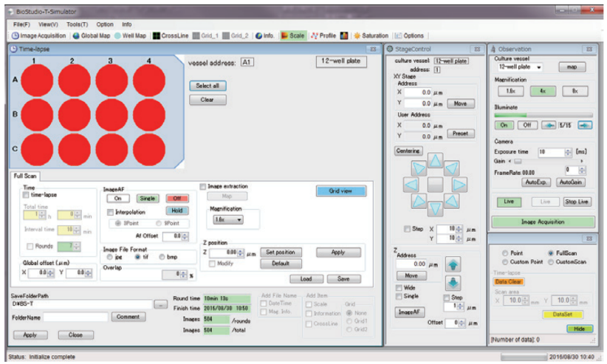Move stage diagonally down-left

click(419, 201)
